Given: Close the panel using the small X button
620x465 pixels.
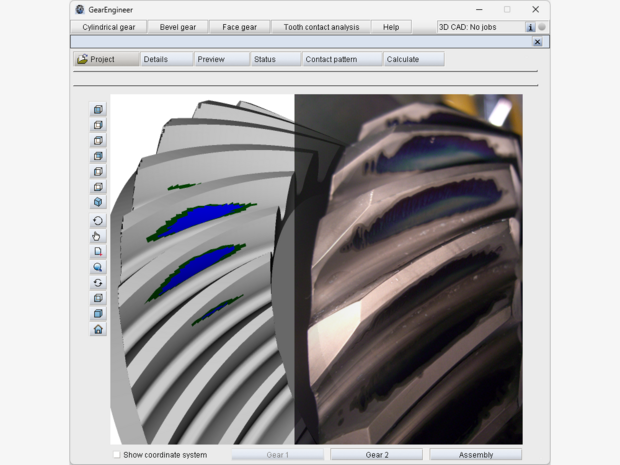Looking at the screenshot, I should pos(537,42).
